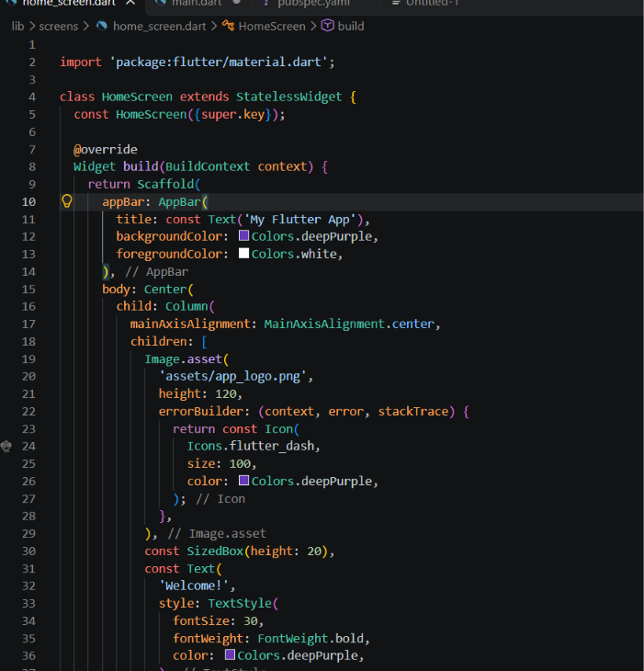Screen dimensions: 644x671
Task: Open the pubspec.yaml tab
Action: (313, 3)
